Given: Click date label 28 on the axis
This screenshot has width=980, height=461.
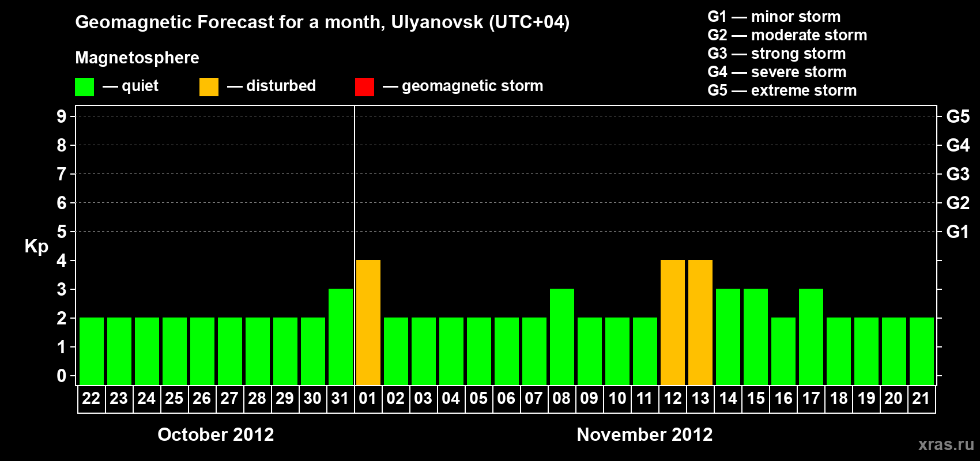Looking at the screenshot, I should tap(257, 398).
